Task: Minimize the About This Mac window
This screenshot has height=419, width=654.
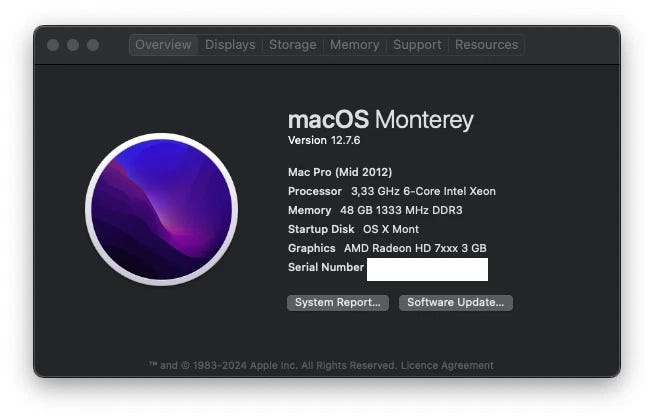Action: [73, 45]
